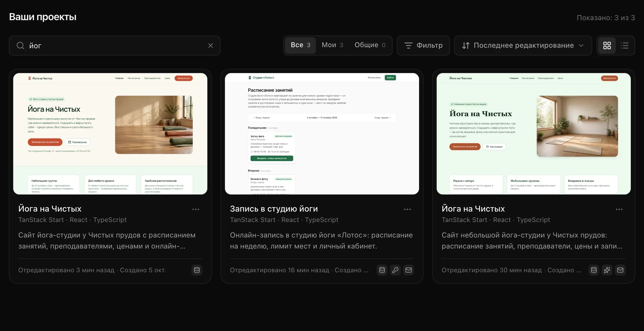Click database icon on the project edited 30 min ago
Screen dimensions: 644x331
coord(594,270)
